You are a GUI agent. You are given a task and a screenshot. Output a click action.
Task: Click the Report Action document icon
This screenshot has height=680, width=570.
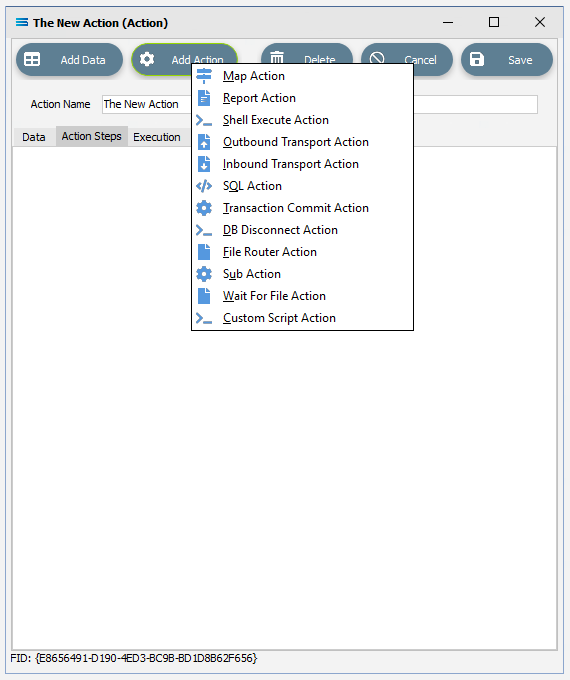tap(204, 98)
